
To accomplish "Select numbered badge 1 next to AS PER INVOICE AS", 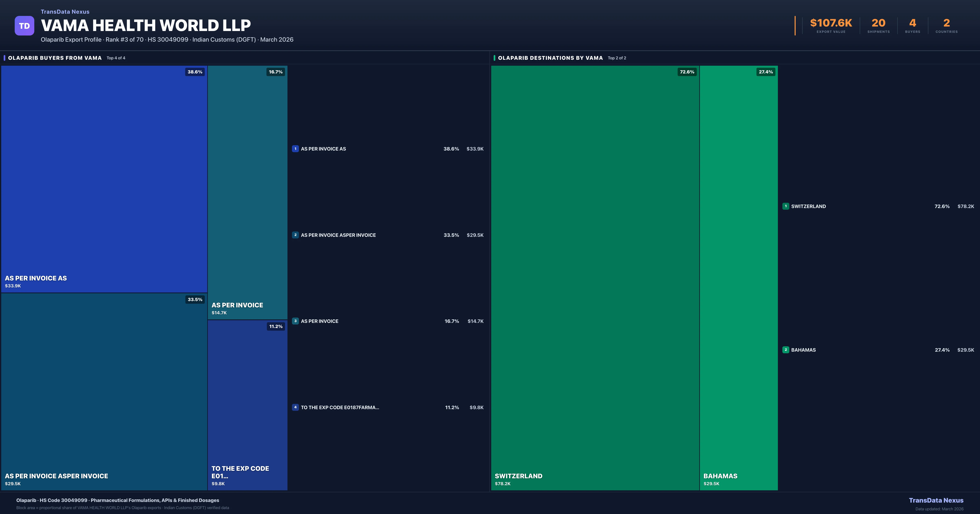I will pos(295,149).
